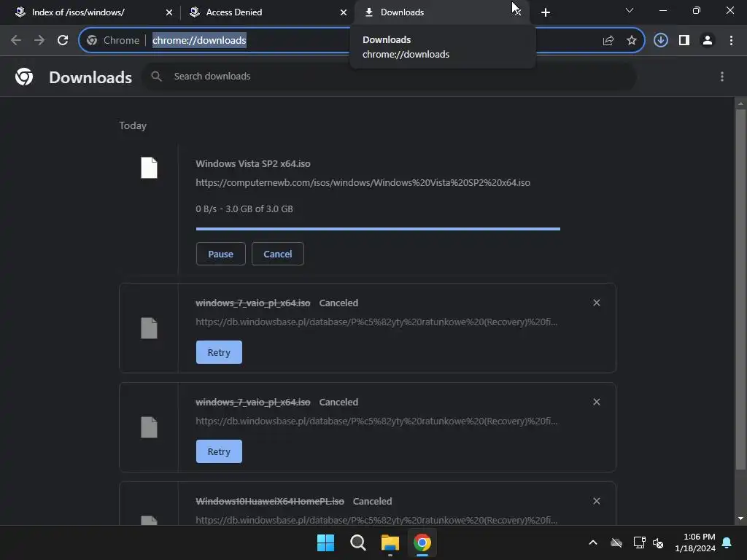Viewport: 747px width, 560px height.
Task: Click the search magnifier in downloads search
Action: [x=156, y=76]
